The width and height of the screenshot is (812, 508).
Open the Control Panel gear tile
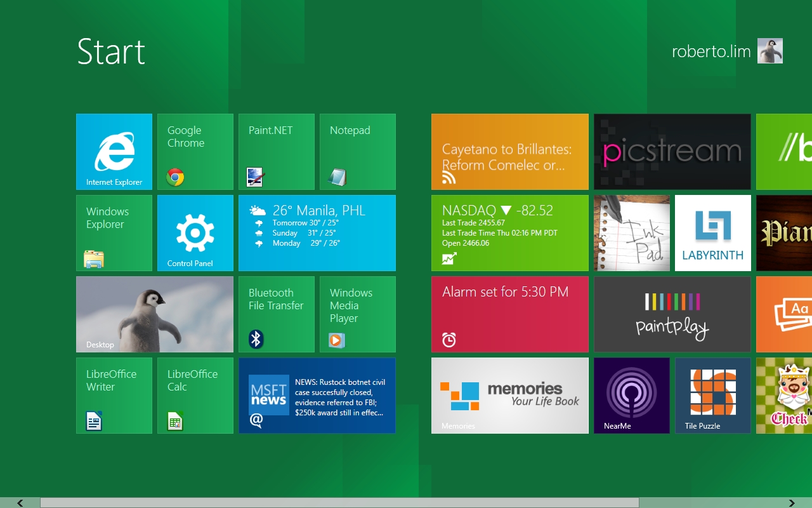click(x=195, y=233)
